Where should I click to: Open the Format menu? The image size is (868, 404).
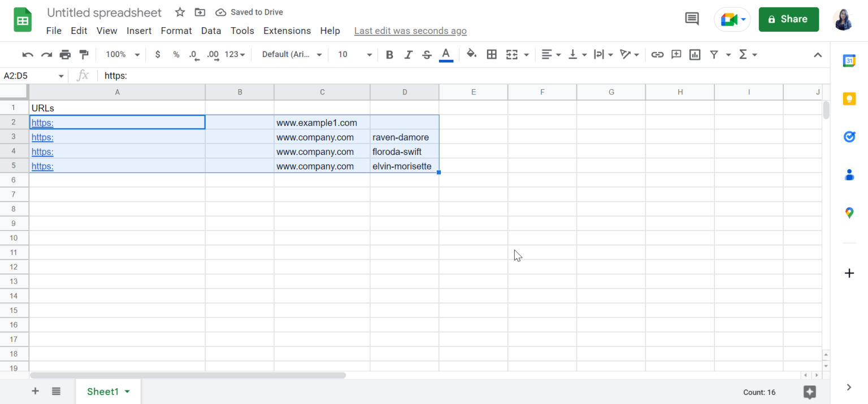(176, 31)
